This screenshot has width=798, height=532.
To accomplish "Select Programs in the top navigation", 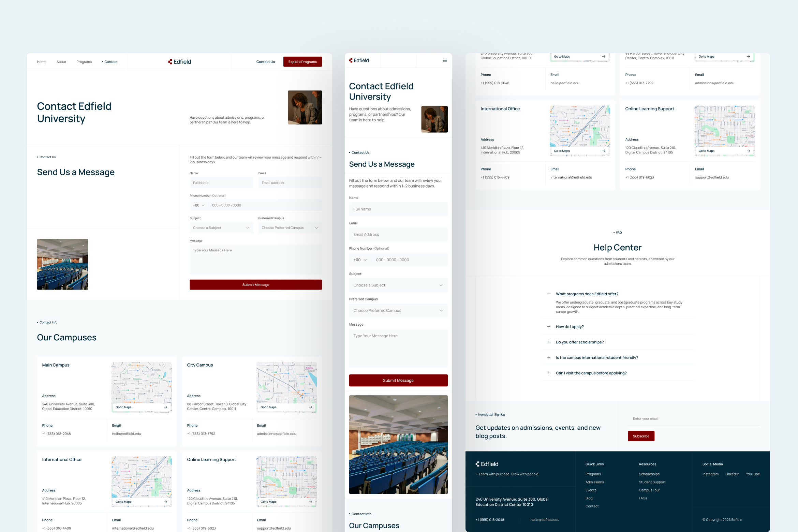I will click(x=84, y=62).
